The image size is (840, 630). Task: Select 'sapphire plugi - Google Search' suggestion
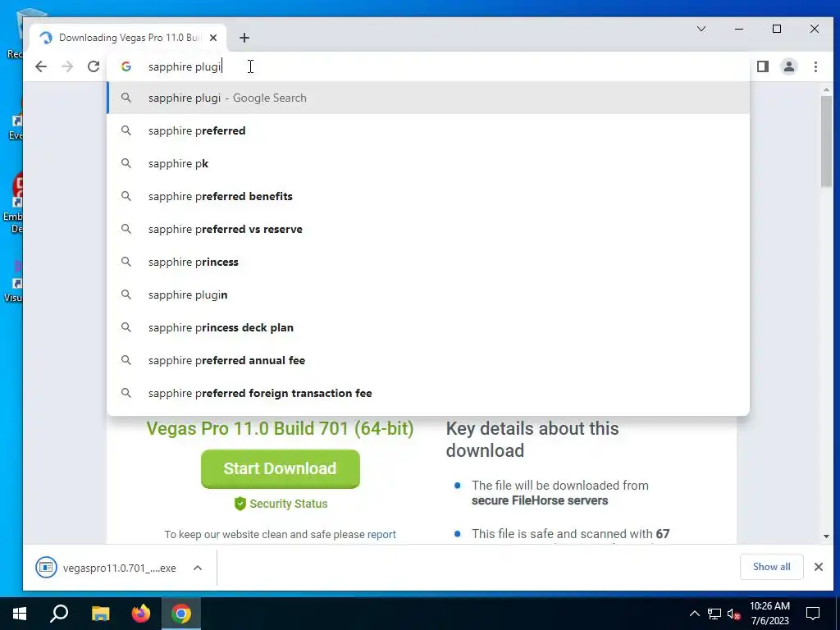click(x=428, y=98)
